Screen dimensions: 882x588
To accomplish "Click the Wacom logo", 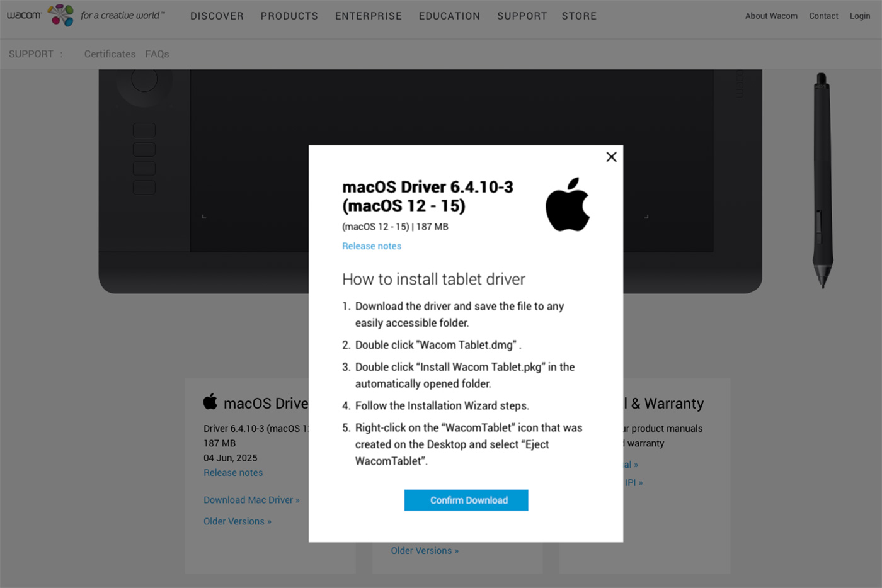I will tap(24, 14).
